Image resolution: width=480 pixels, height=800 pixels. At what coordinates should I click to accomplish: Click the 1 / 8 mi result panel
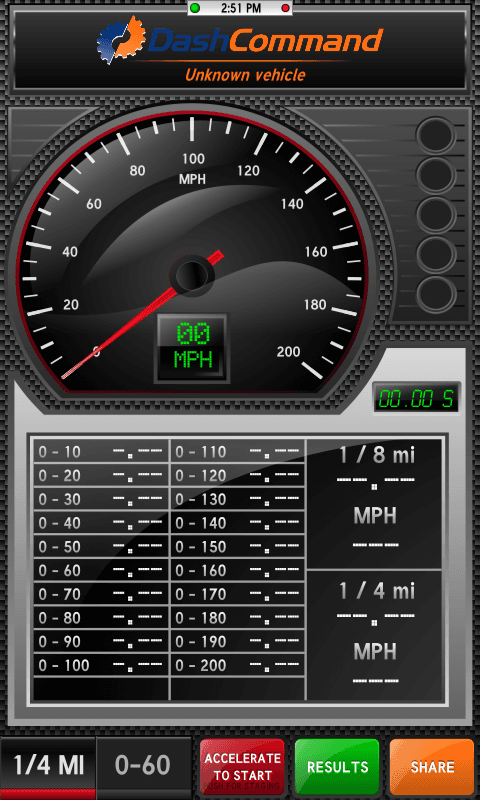click(375, 504)
